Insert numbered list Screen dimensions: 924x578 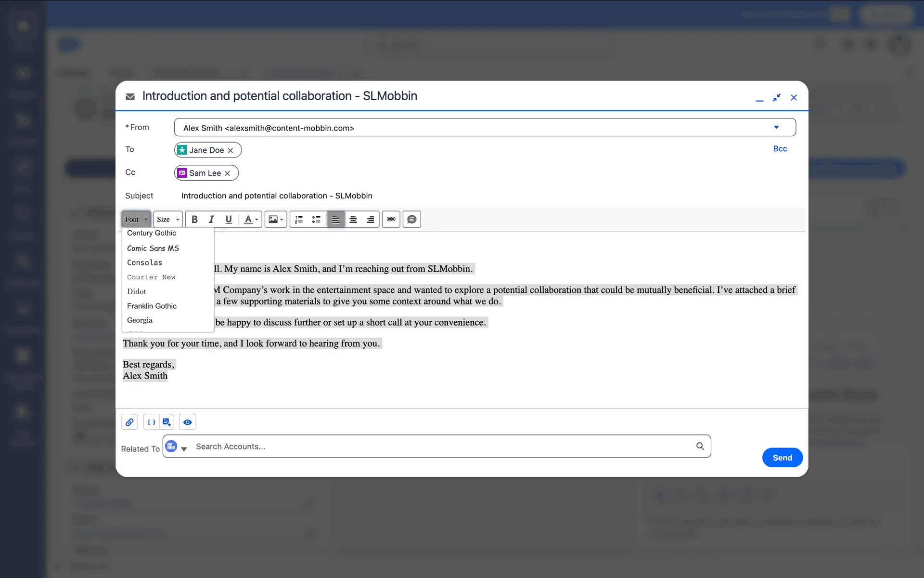click(299, 220)
